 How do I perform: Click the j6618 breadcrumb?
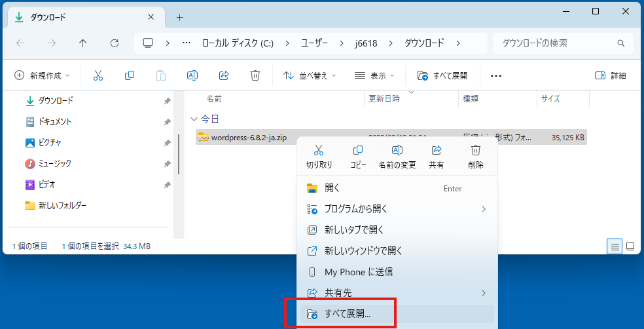tap(367, 43)
